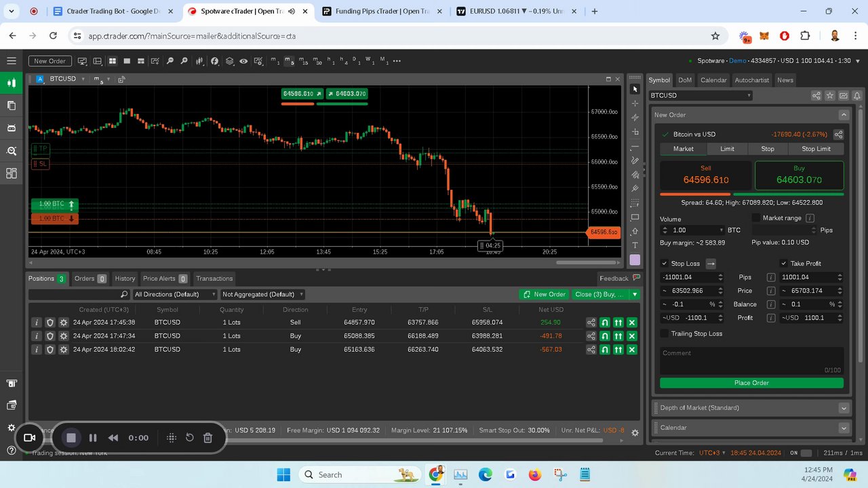
Task: Open protection shield for 17:47:34 position
Action: click(50, 336)
